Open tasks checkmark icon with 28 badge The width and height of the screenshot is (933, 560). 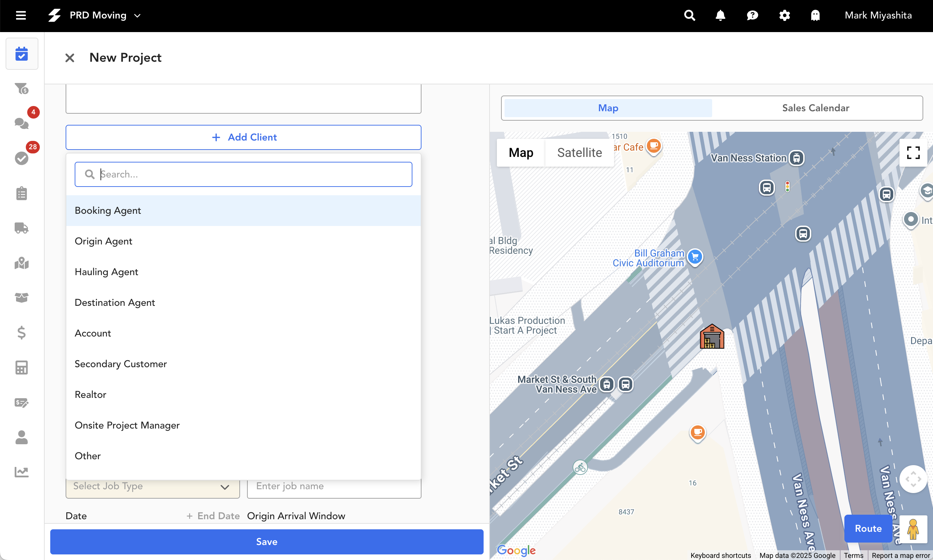(22, 158)
